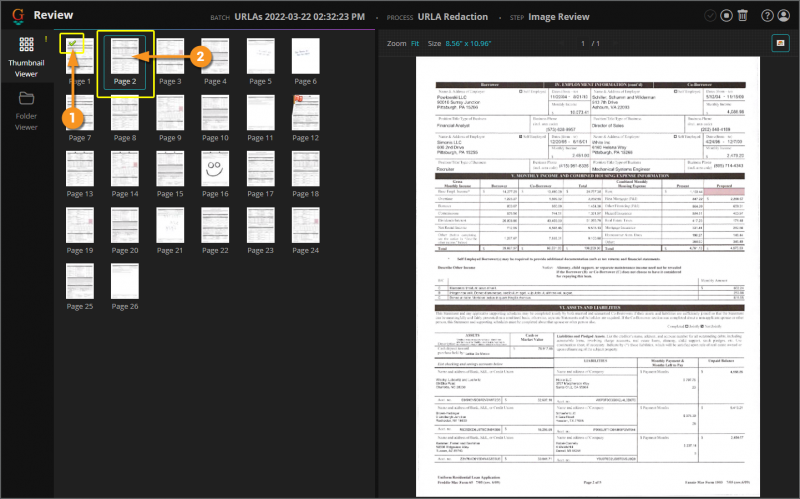The width and height of the screenshot is (800, 499).
Task: Select the Page 22 thumbnail
Action: 215,226
